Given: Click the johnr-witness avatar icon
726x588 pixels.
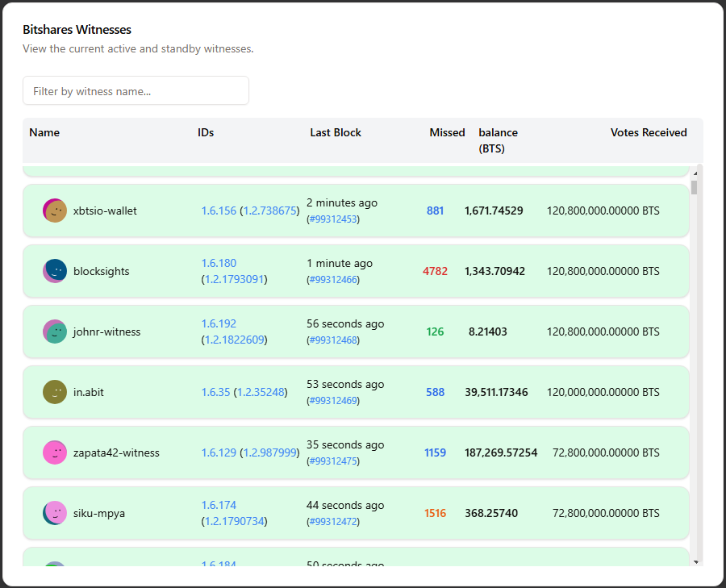Looking at the screenshot, I should coord(55,332).
